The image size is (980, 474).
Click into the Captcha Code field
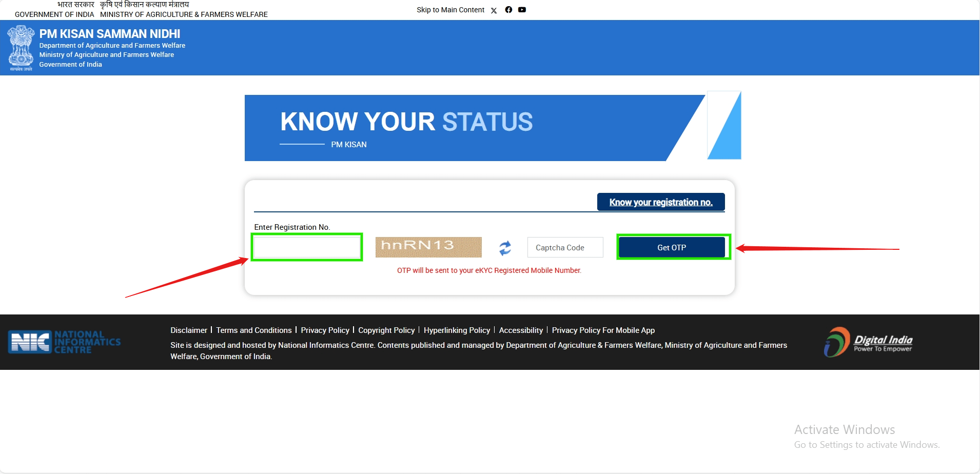tap(565, 248)
